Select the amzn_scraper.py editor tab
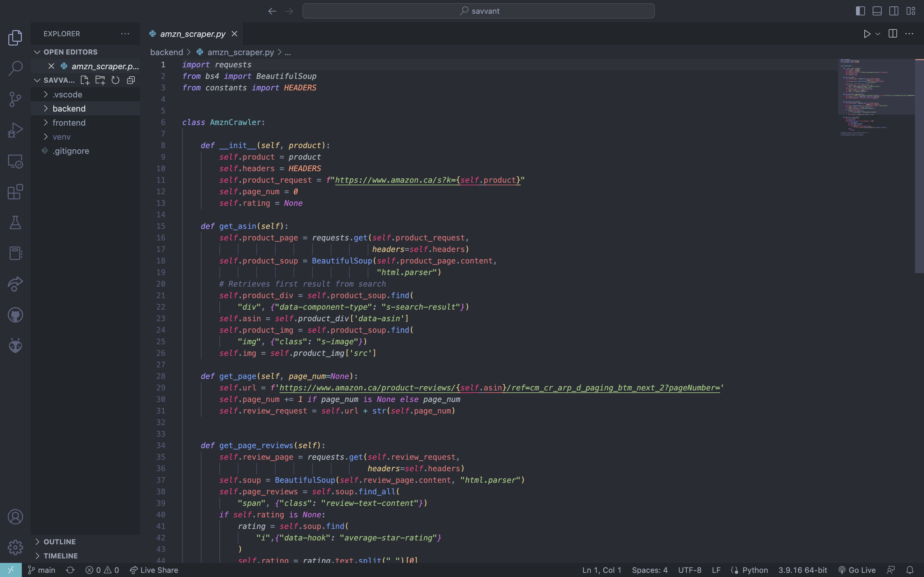This screenshot has height=577, width=924. click(x=193, y=34)
